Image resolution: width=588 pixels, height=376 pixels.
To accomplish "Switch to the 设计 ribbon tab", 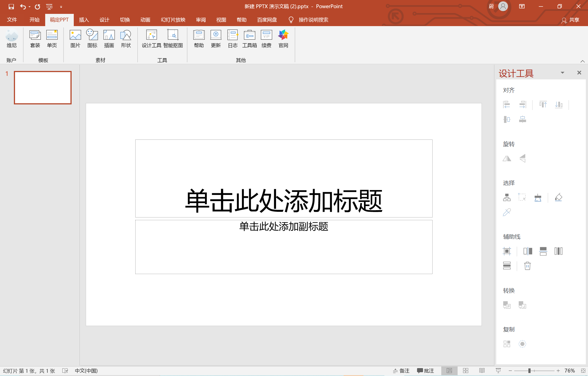I will pyautogui.click(x=104, y=20).
